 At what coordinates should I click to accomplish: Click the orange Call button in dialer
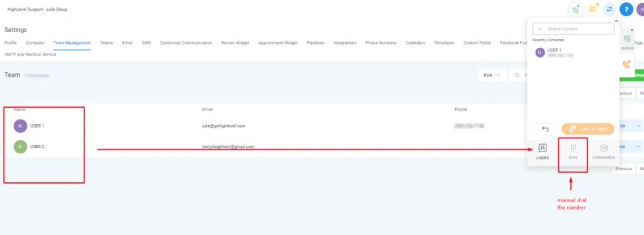coord(588,129)
